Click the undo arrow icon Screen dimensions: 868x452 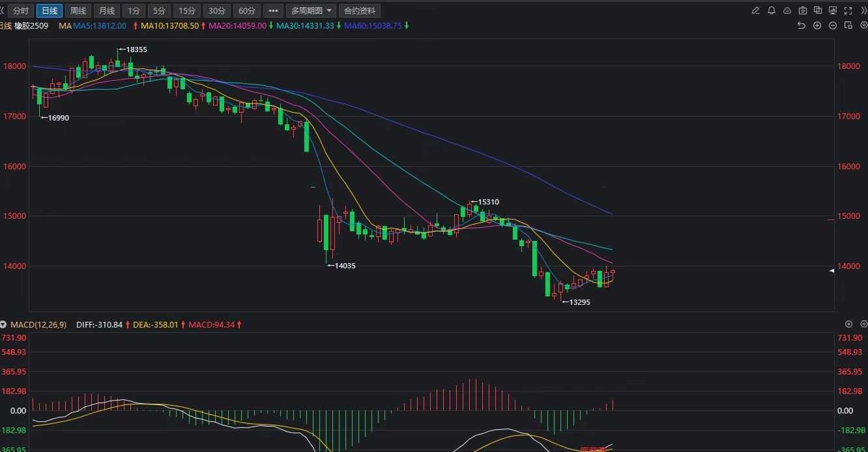click(802, 25)
